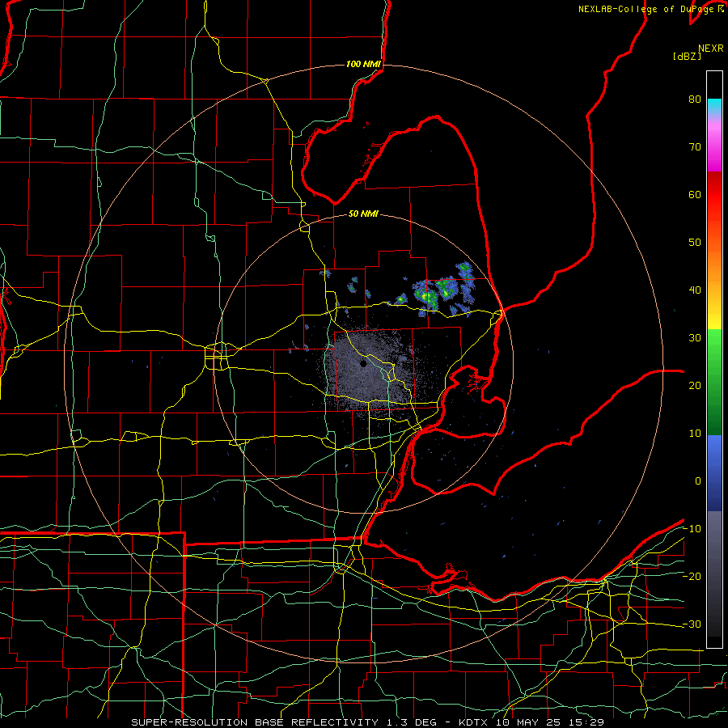
Task: Click the black radar site dot in the center
Action: click(363, 364)
